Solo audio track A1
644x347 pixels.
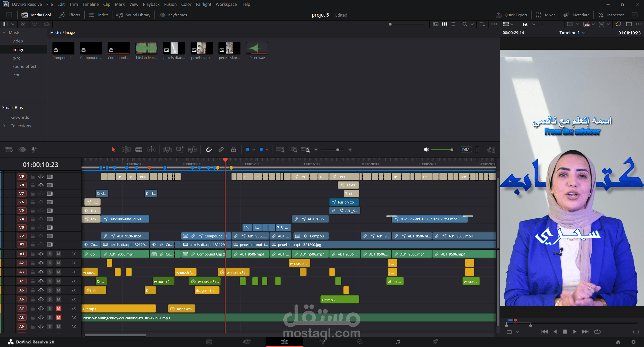[x=50, y=254]
